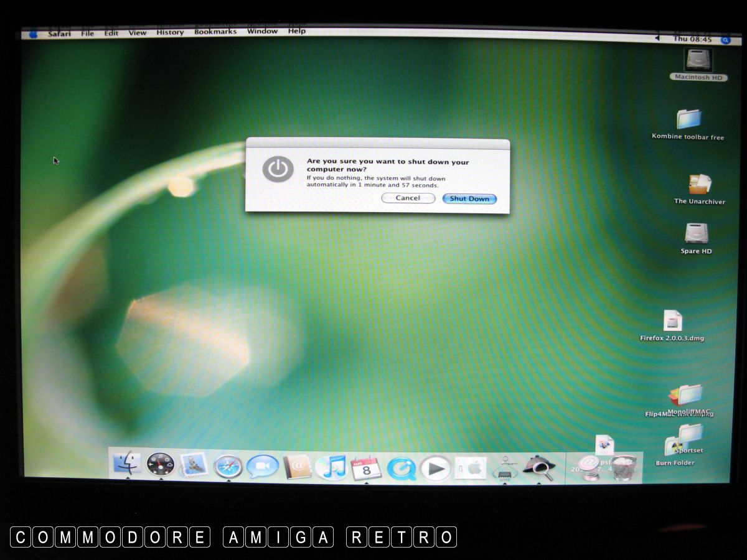Open the Apple menu
Viewport: 747px width, 560px height.
(x=34, y=34)
